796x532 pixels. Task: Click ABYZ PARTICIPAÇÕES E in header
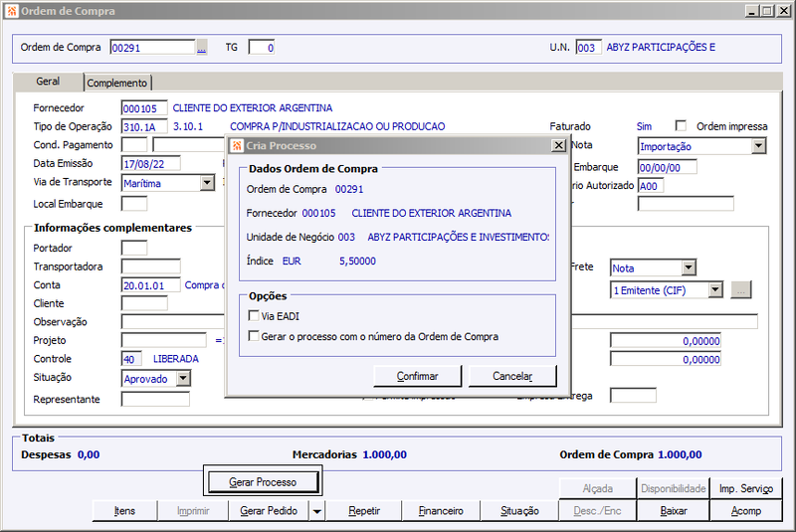pyautogui.click(x=661, y=47)
